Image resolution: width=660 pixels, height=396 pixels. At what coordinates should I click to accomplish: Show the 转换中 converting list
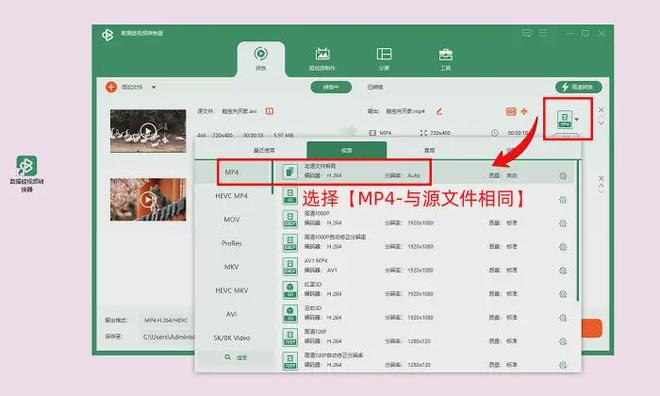click(x=331, y=87)
